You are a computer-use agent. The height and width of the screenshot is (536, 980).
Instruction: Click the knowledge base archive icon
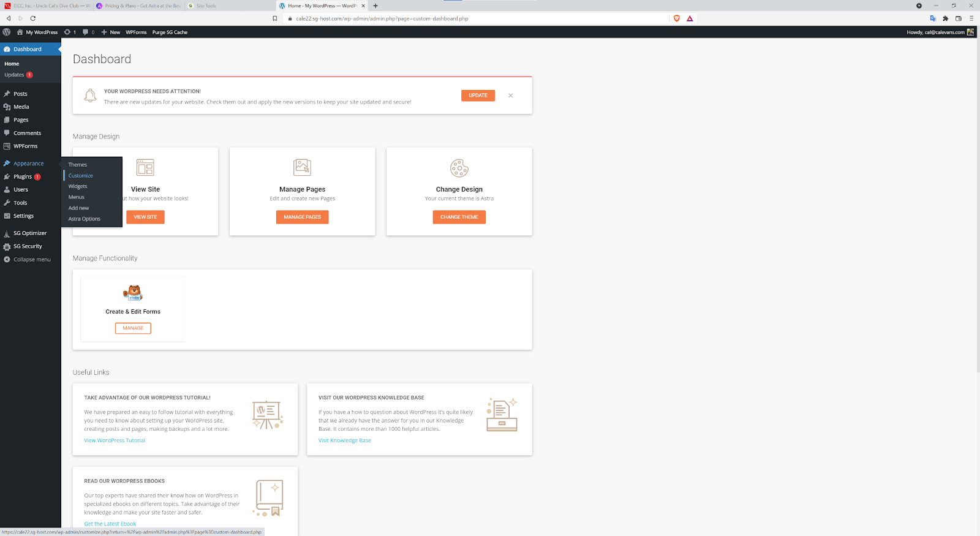click(x=502, y=415)
